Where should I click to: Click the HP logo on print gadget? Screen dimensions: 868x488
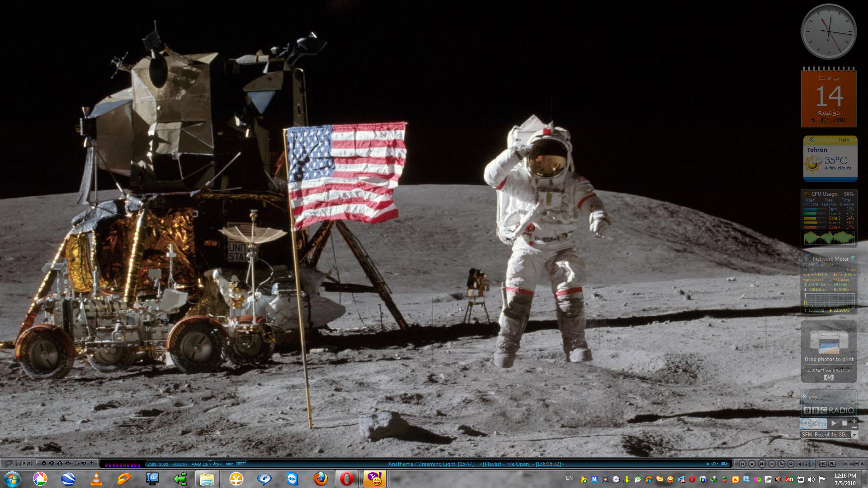pos(829,377)
